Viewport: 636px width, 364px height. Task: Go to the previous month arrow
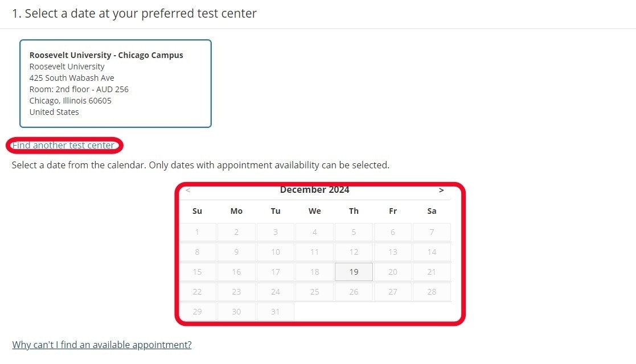pyautogui.click(x=188, y=191)
